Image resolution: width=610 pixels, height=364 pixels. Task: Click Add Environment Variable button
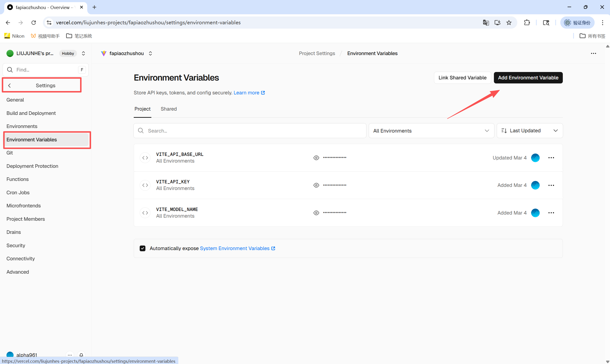coord(528,78)
